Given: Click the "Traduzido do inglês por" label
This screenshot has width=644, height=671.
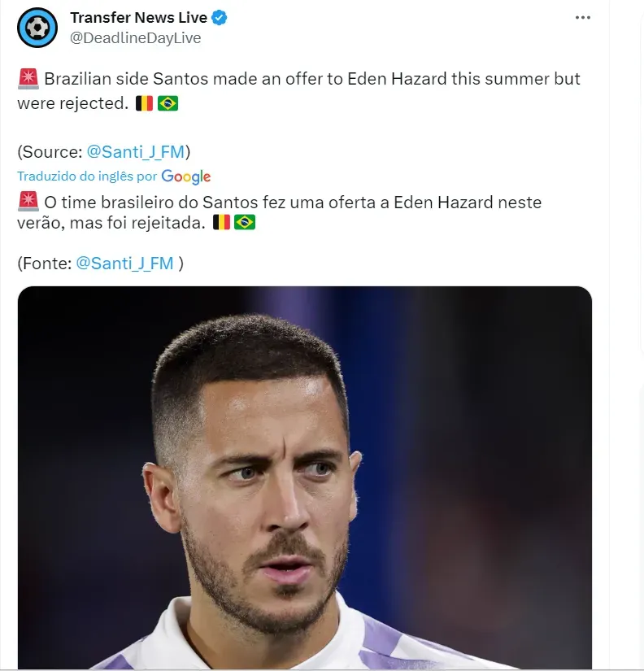Looking at the screenshot, I should click(x=87, y=176).
